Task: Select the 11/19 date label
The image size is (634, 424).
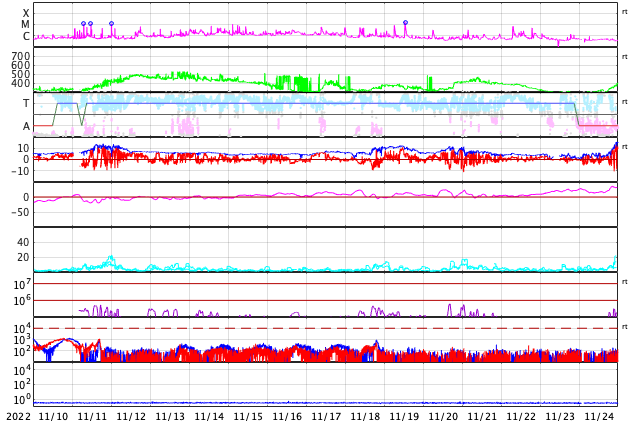Action: [x=404, y=416]
